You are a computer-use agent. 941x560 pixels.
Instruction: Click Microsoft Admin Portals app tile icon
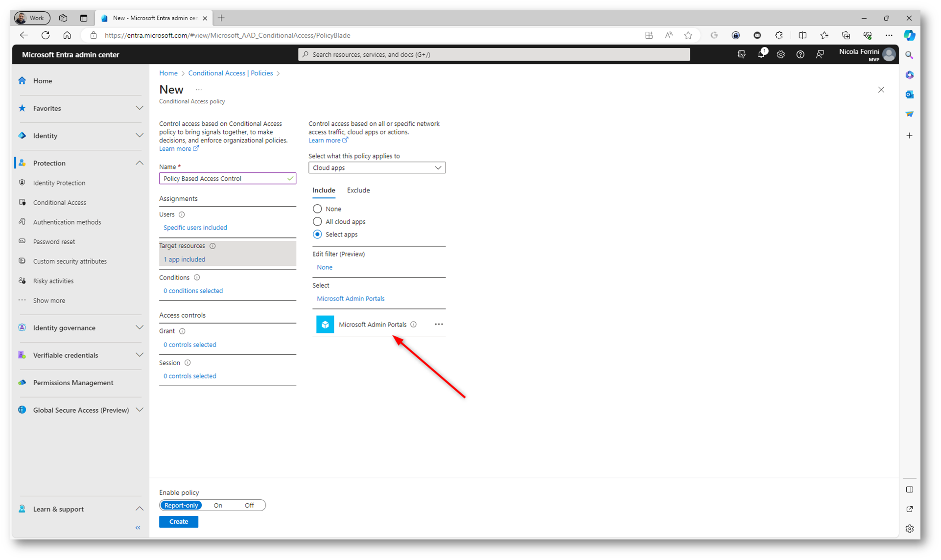(325, 325)
